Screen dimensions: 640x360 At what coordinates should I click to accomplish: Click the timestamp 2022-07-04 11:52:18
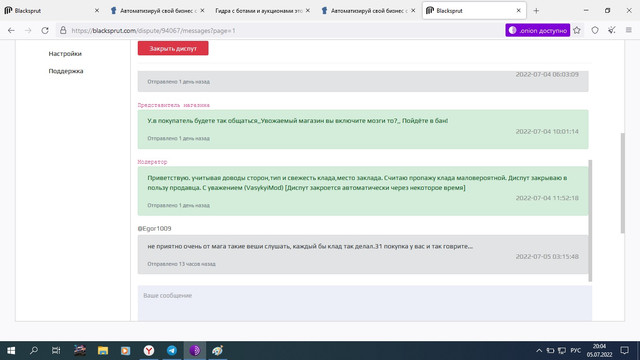coord(547,198)
